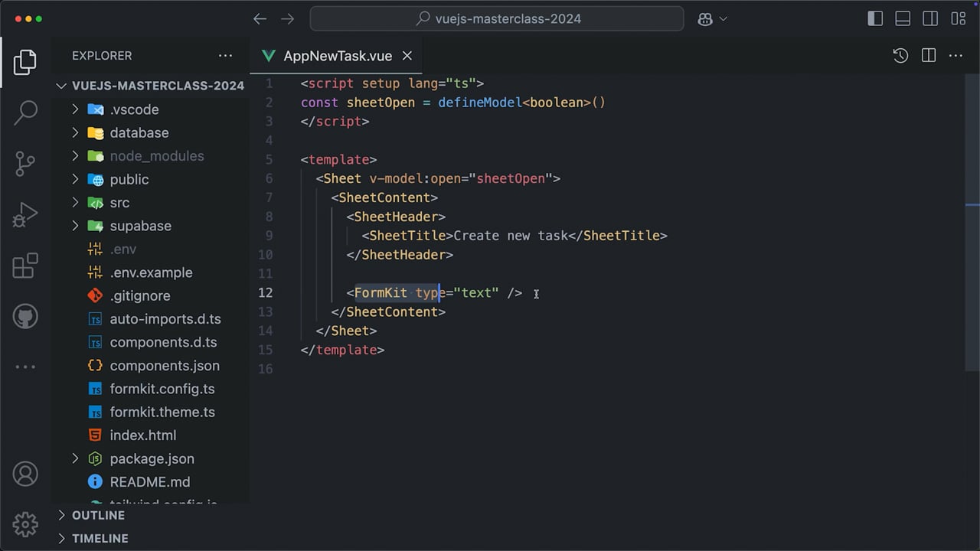The image size is (980, 551).
Task: Toggle the secondary side bar layout
Action: coord(930,19)
